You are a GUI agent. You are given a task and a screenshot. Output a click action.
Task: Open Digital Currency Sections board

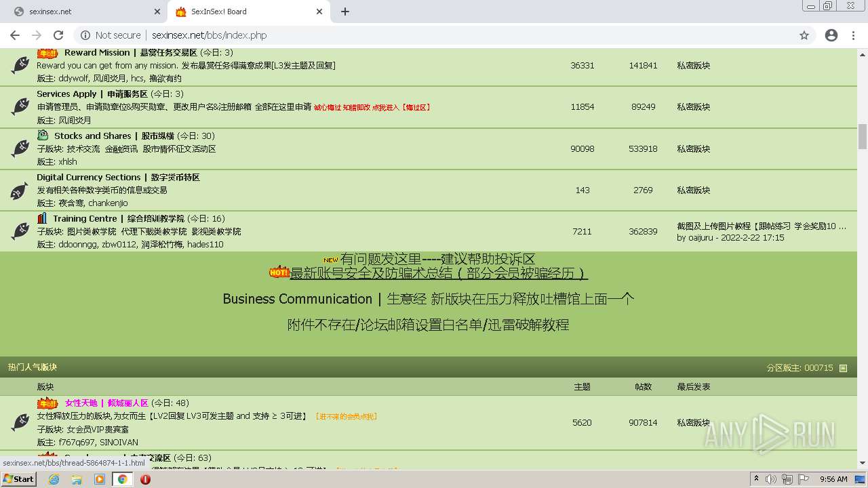point(118,177)
